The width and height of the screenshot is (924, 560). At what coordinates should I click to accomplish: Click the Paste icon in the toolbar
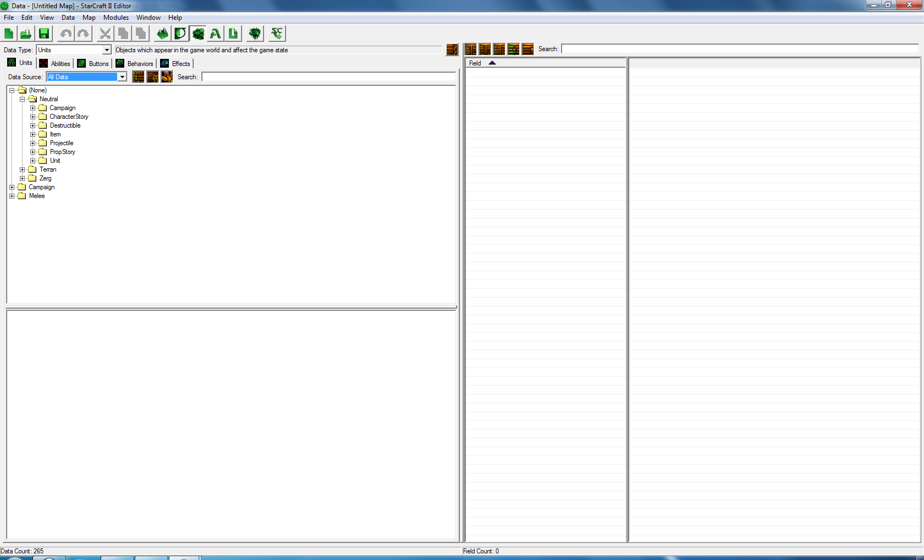(x=141, y=34)
